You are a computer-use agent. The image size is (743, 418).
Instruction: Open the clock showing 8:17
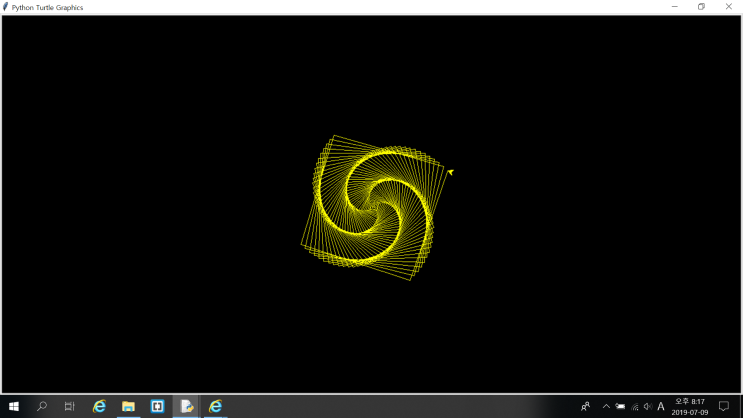click(x=690, y=401)
